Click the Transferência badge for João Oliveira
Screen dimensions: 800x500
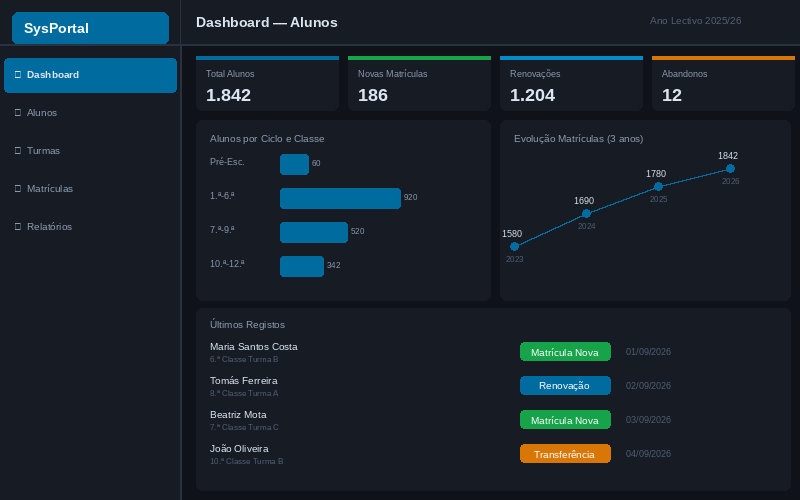click(565, 454)
